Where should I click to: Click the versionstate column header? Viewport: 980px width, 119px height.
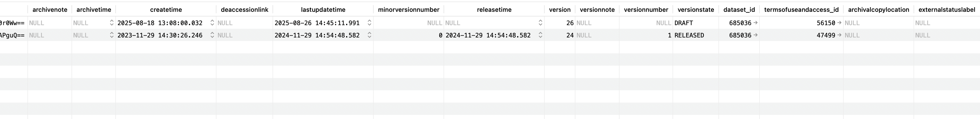[x=695, y=9]
